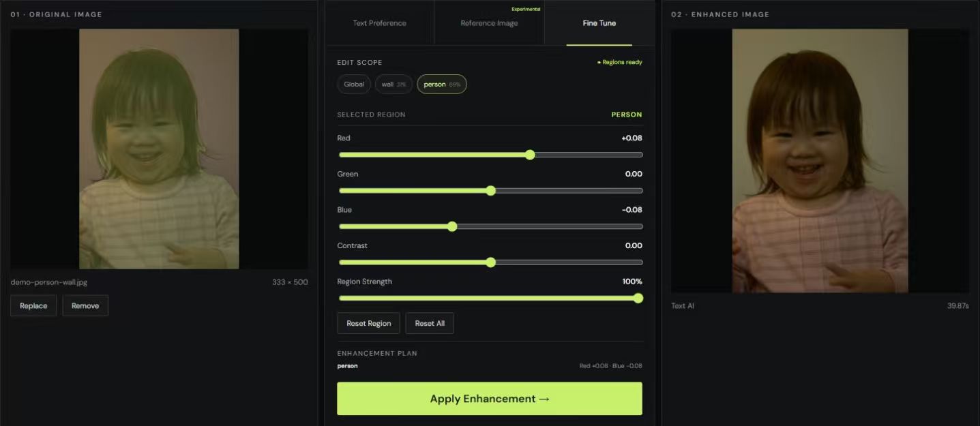Click the person entry in Enhancement Plan
Image resolution: width=980 pixels, height=426 pixels.
click(347, 366)
